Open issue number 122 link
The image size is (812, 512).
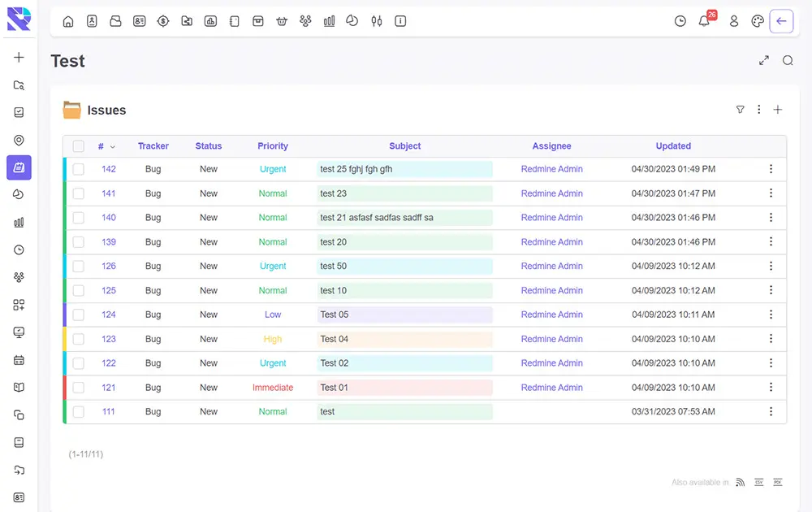tap(109, 363)
